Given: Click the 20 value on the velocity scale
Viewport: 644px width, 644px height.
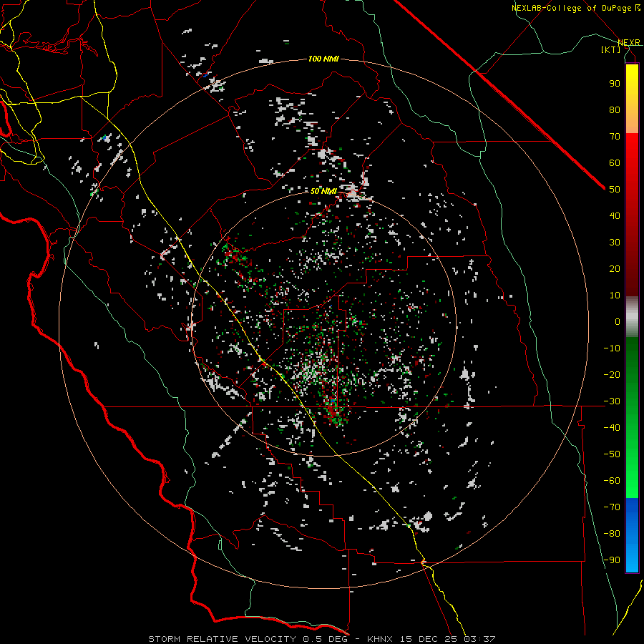Looking at the screenshot, I should [615, 268].
